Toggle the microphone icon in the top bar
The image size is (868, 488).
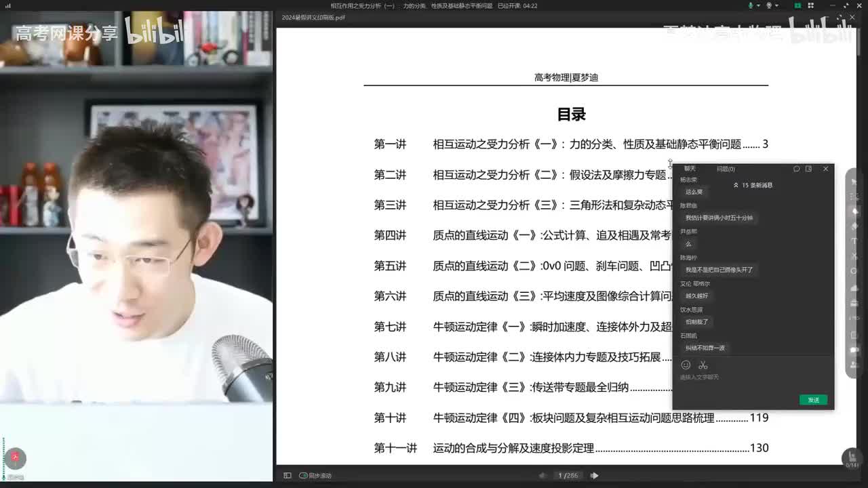pyautogui.click(x=751, y=5)
